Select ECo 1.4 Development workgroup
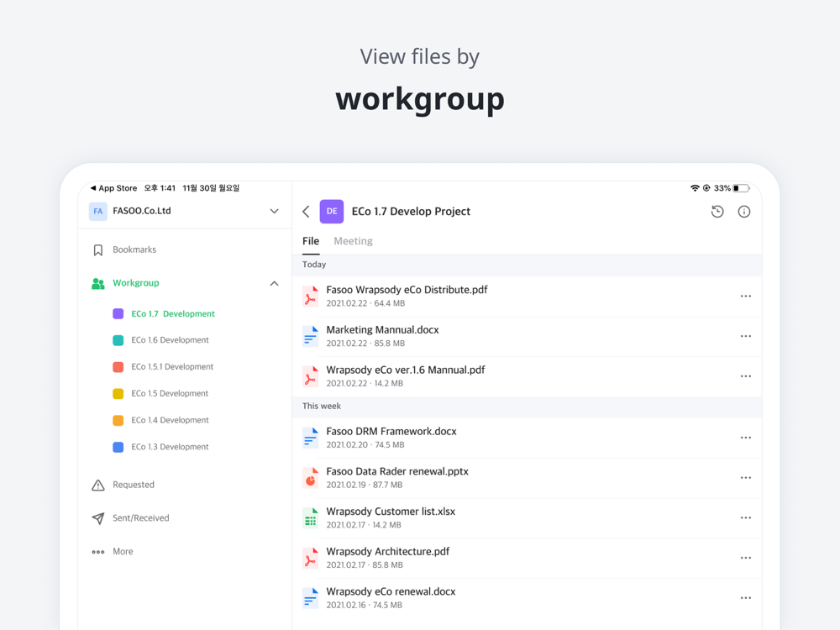The height and width of the screenshot is (630, 840). (170, 421)
